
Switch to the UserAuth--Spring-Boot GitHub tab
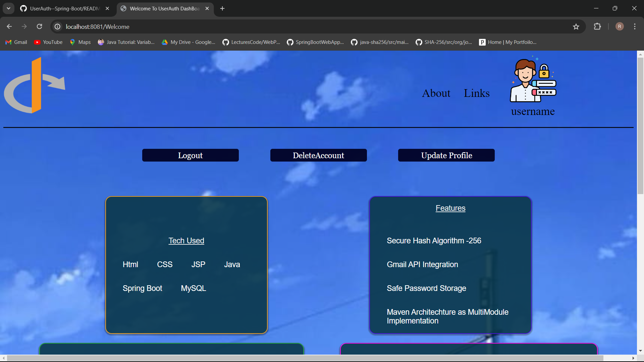coord(64,8)
